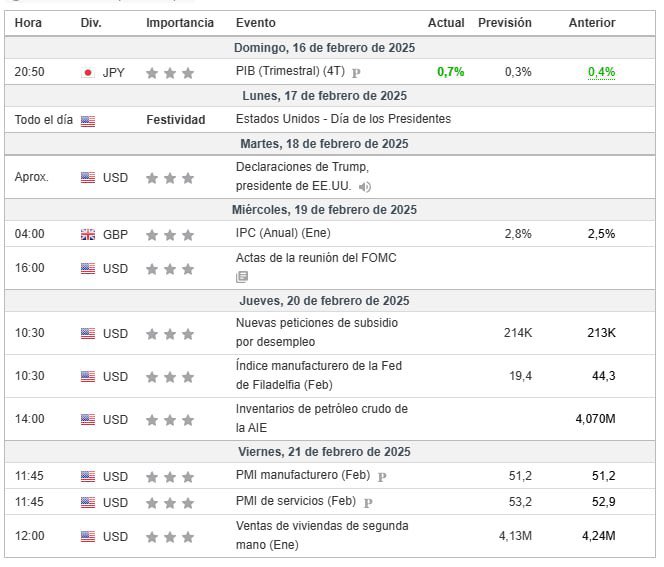Click the 4,070M previous value
This screenshot has height=567, width=664.
pos(595,419)
